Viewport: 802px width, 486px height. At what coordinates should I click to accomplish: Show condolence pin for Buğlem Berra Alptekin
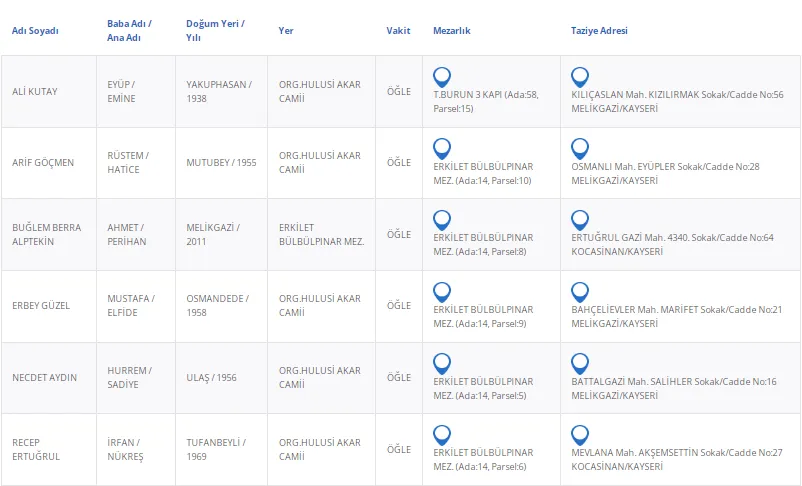click(579, 220)
